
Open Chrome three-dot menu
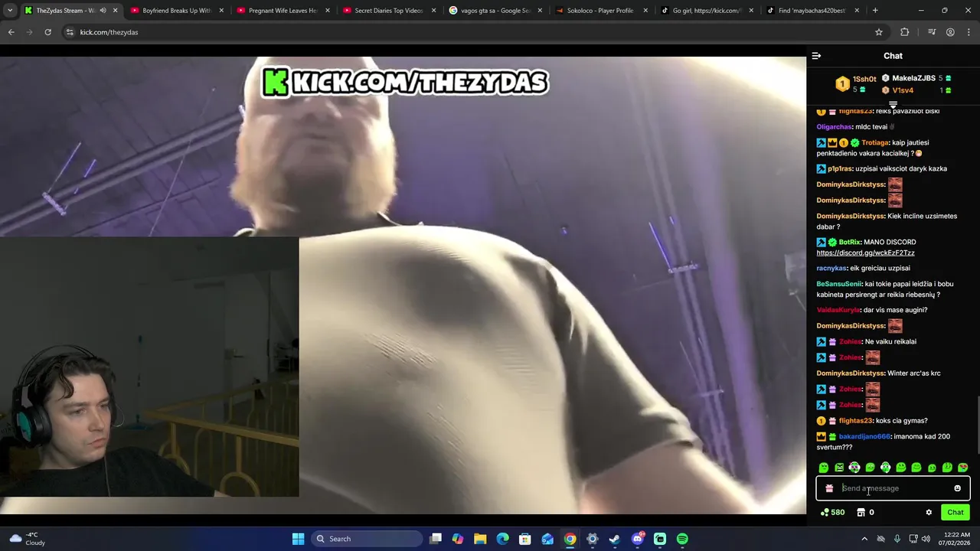[x=969, y=32]
